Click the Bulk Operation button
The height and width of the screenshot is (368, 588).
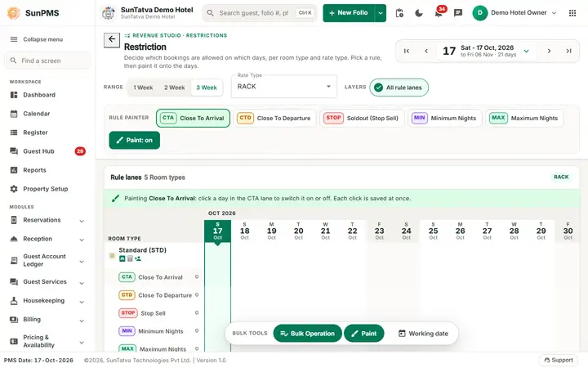(x=308, y=334)
